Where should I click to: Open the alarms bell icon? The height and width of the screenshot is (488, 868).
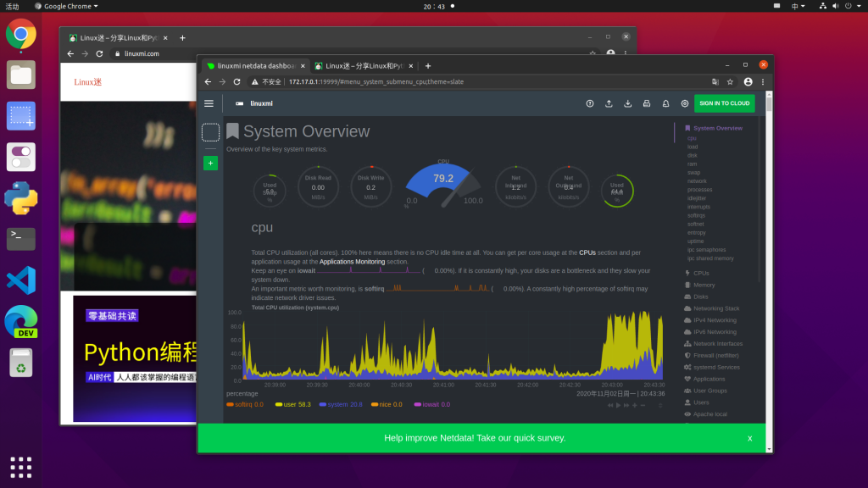665,103
